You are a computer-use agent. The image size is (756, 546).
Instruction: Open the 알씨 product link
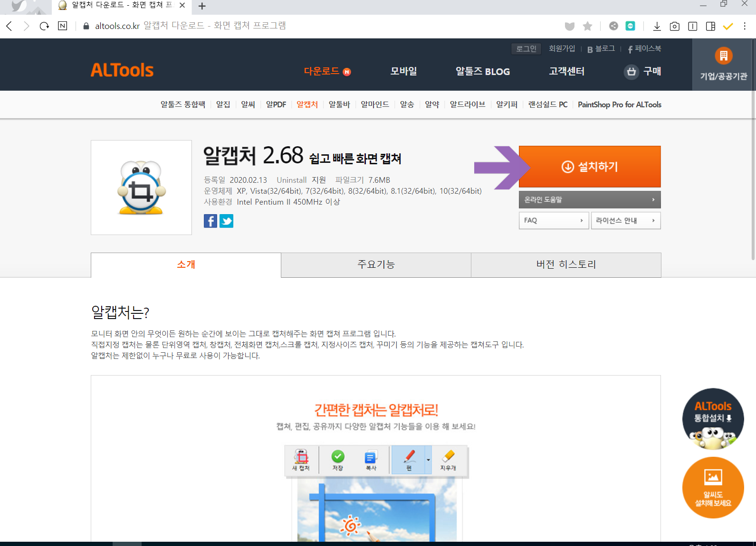[248, 104]
